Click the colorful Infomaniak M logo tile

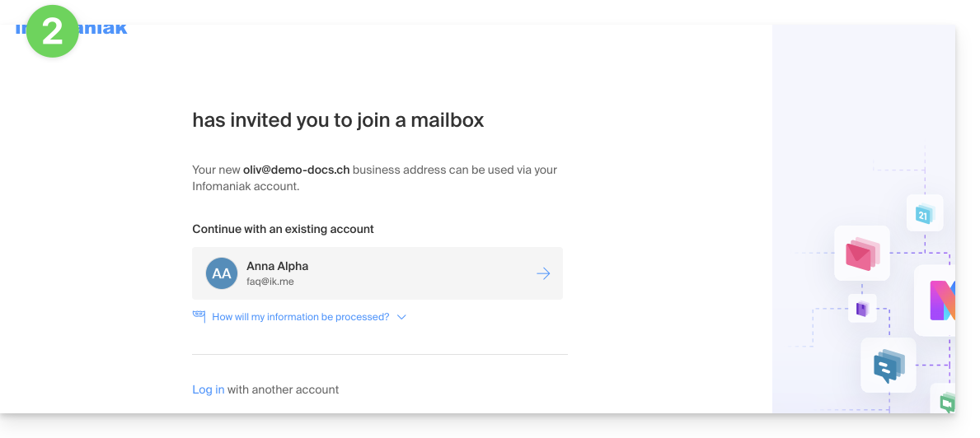click(x=940, y=301)
